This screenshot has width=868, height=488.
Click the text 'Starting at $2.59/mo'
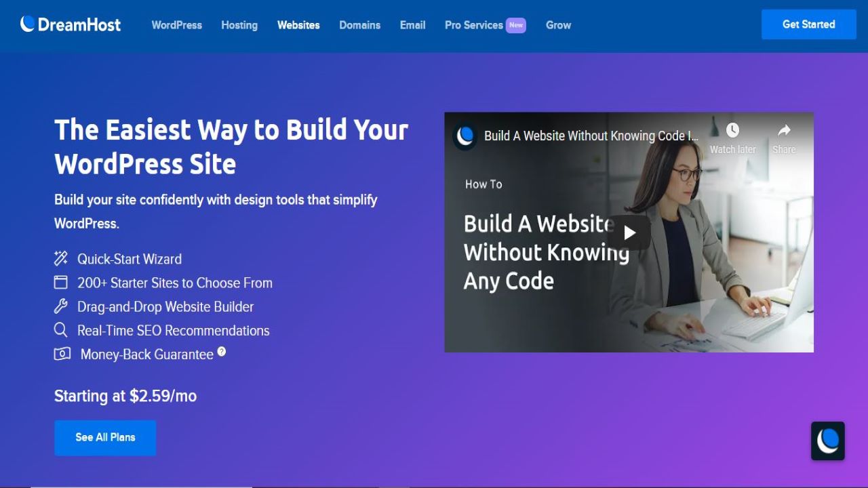click(x=125, y=396)
